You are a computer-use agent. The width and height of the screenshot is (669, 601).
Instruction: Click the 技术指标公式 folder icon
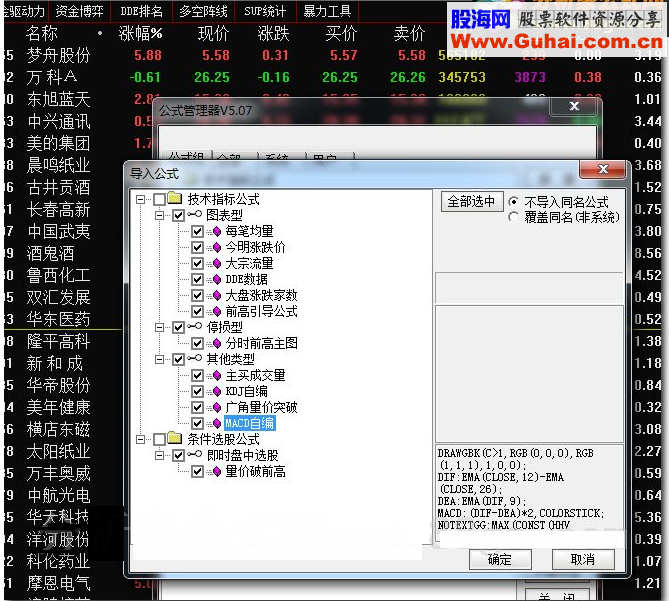175,198
